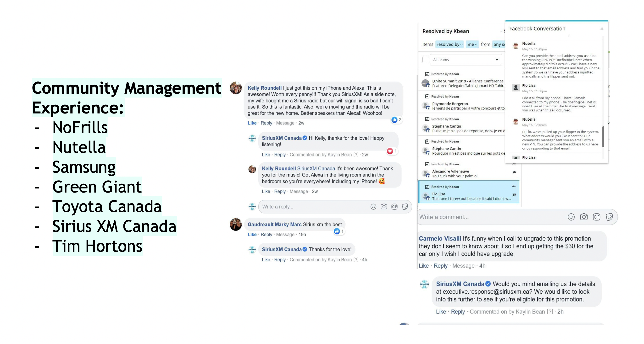The width and height of the screenshot is (644, 344).
Task: Click Ignite Summit 2019 row avatar
Action: click(x=425, y=83)
